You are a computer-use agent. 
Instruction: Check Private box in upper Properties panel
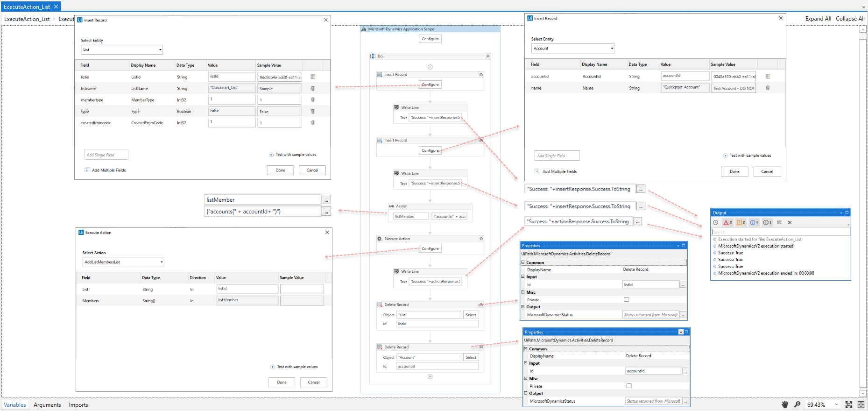pyautogui.click(x=626, y=299)
